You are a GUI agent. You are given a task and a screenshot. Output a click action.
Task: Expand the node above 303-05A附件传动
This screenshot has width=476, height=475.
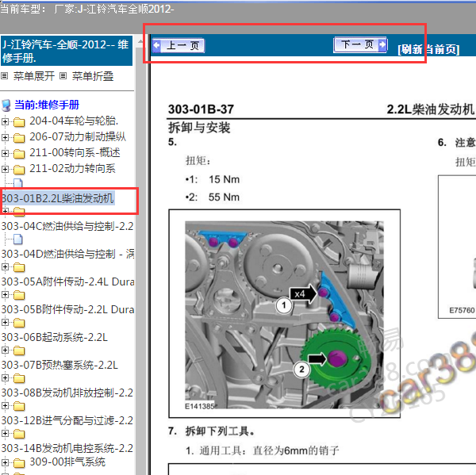(x=5, y=266)
